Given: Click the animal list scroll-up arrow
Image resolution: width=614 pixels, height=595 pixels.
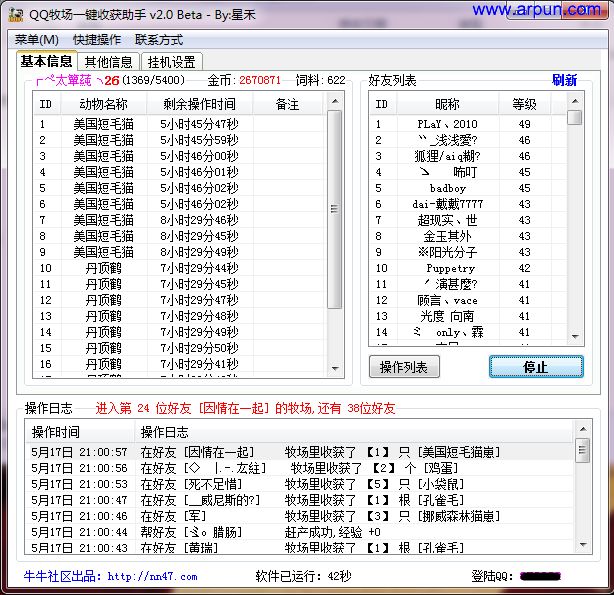Looking at the screenshot, I should coord(335,101).
